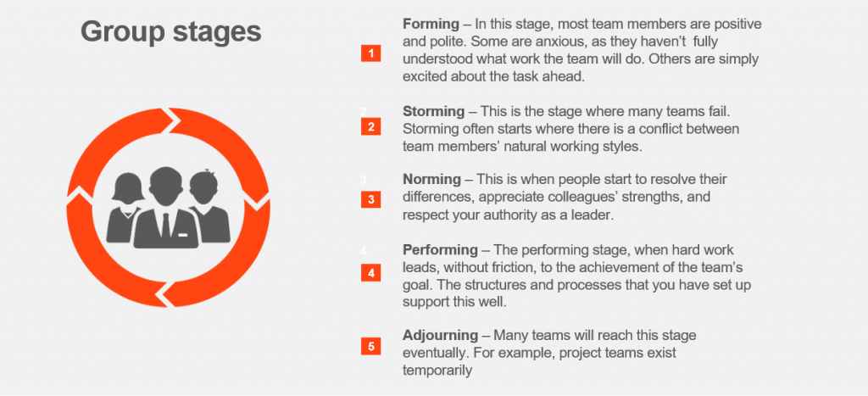Click the text 'excited about the task ahead'

(x=492, y=77)
